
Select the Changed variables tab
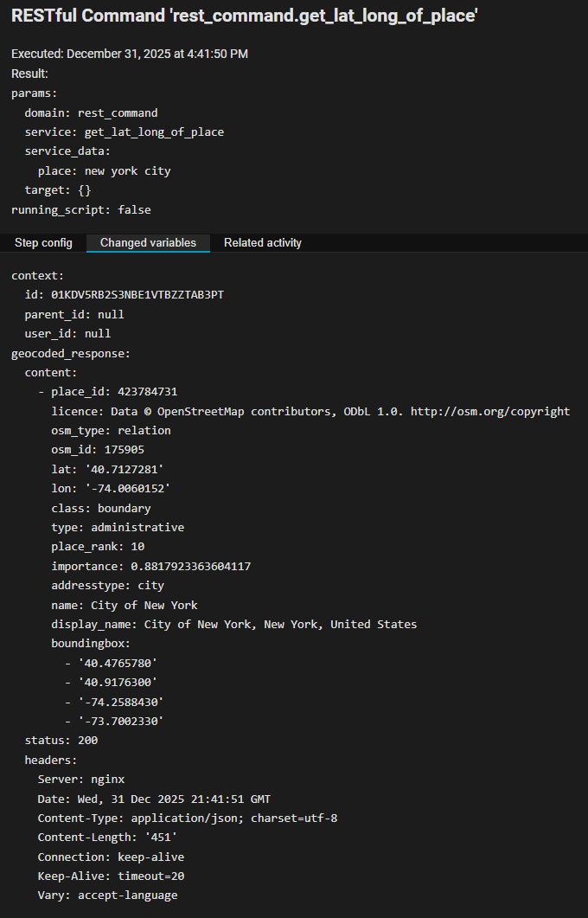[x=148, y=243]
